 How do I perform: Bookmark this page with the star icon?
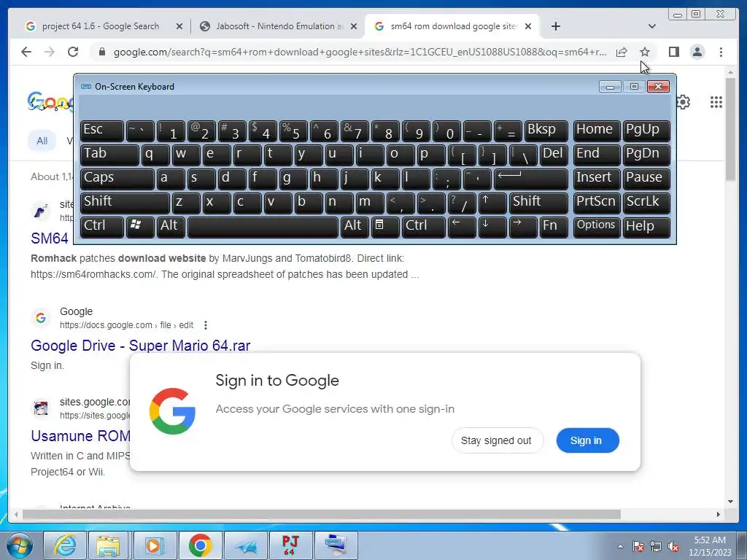click(x=645, y=52)
